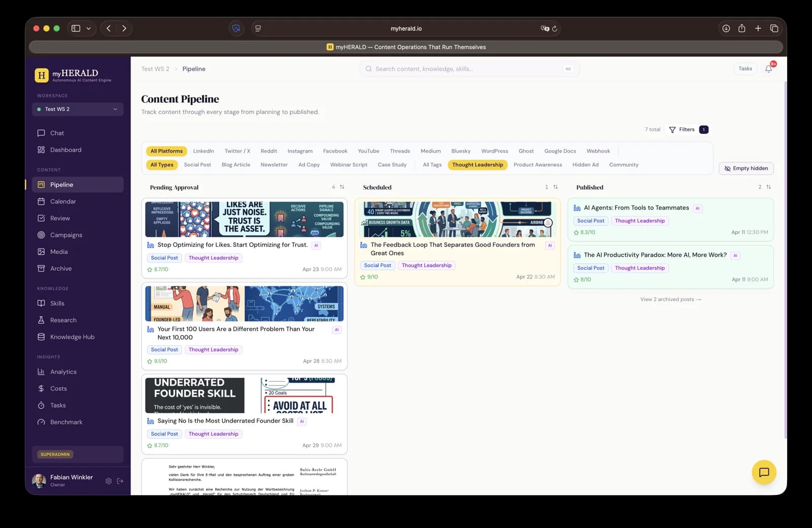Click the logout icon beside Fabian Winkler
This screenshot has height=528, width=812.
click(x=120, y=481)
